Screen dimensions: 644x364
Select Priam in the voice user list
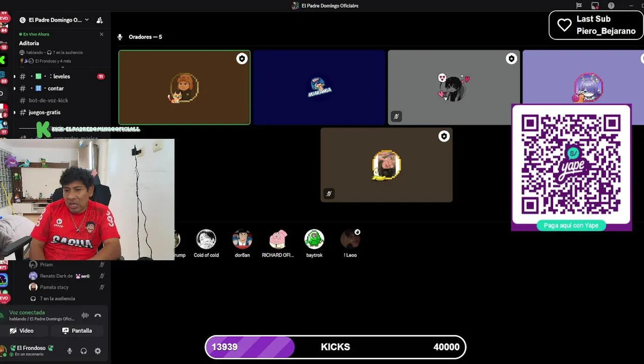click(67, 264)
